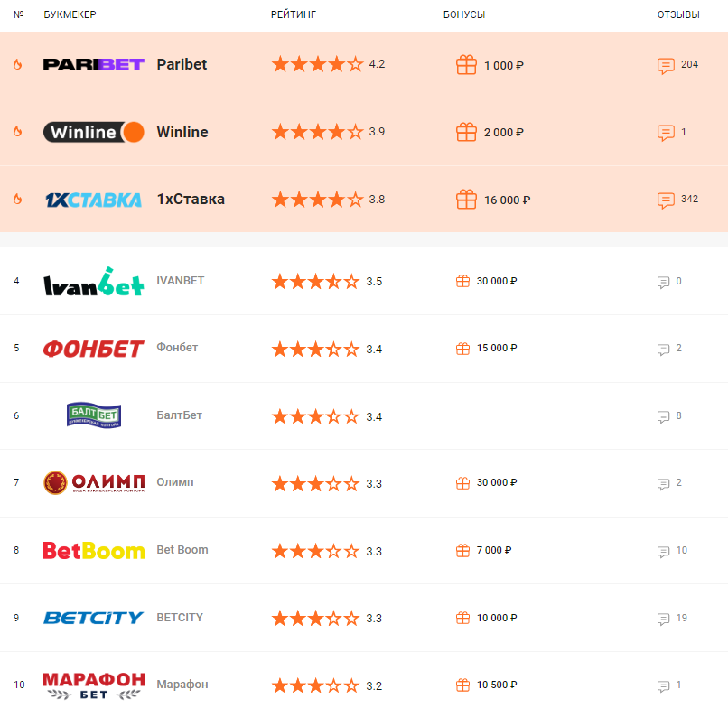Click the 16 000 ₽ bonus amount
728x718 pixels.
[507, 200]
